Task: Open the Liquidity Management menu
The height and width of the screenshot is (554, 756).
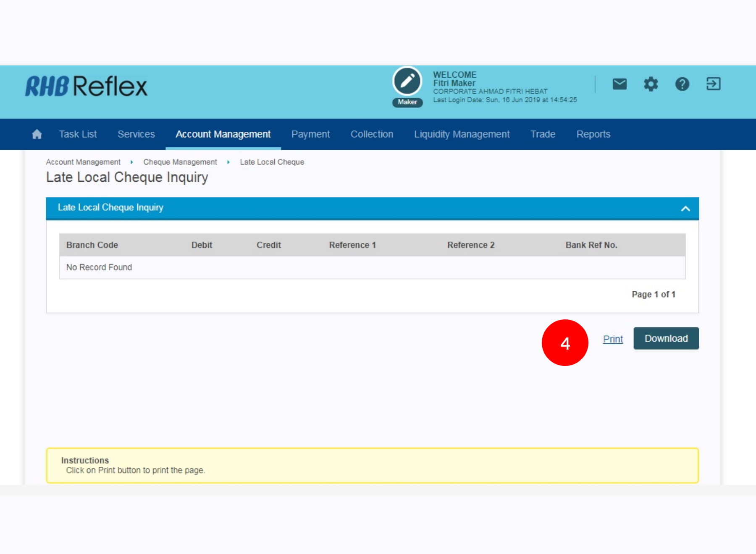Action: pos(462,134)
